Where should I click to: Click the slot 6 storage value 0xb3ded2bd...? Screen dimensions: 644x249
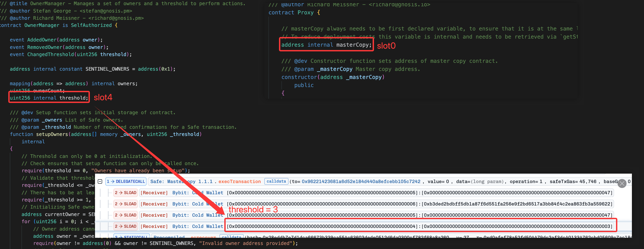click(517, 204)
